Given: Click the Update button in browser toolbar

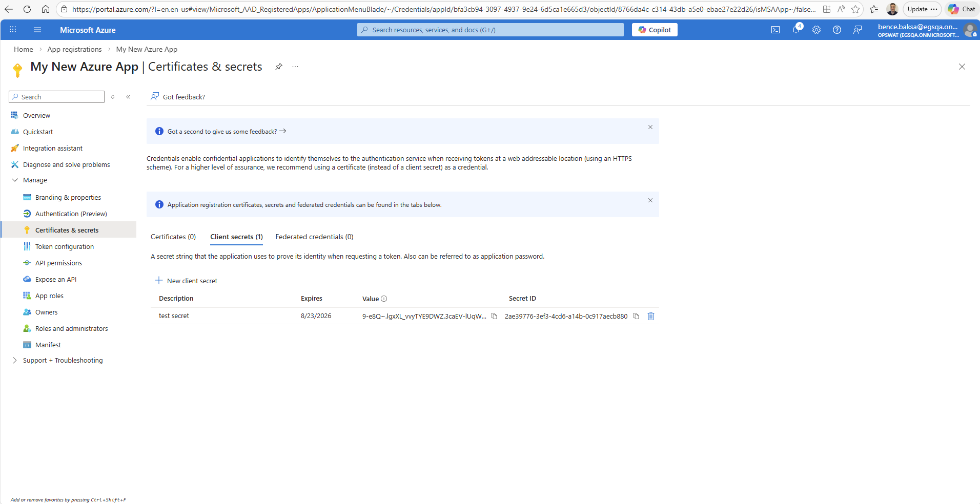Looking at the screenshot, I should (922, 9).
